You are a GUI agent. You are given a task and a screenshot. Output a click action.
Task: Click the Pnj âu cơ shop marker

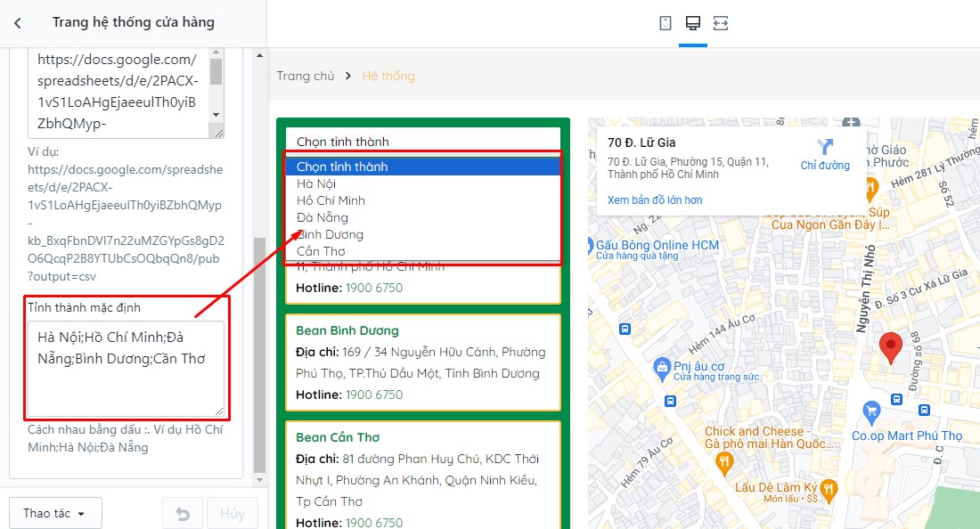click(661, 369)
